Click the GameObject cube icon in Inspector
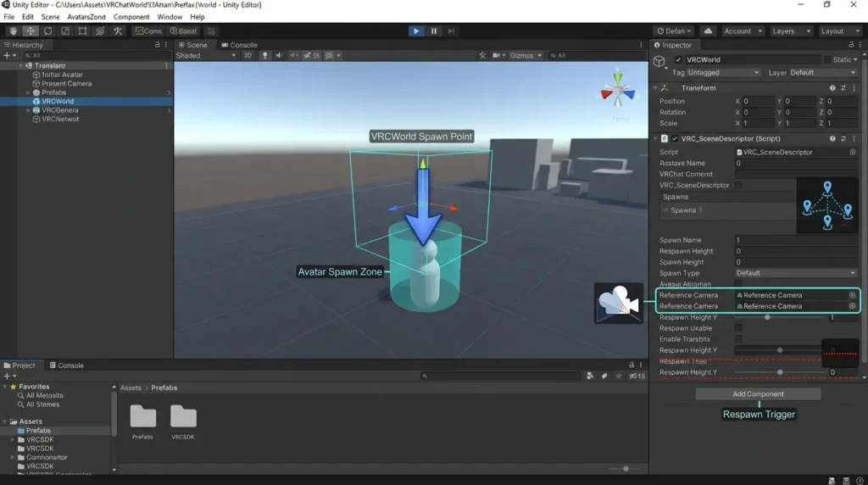 (x=659, y=61)
